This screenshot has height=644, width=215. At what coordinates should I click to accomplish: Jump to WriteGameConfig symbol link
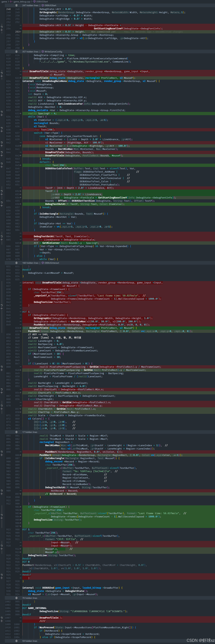(53, 52)
